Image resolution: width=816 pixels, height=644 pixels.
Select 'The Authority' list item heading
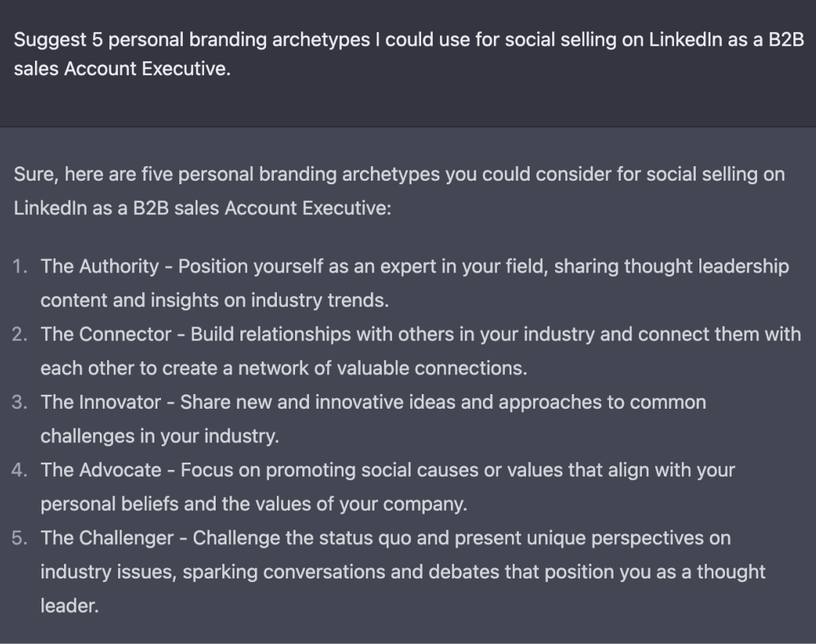click(x=100, y=267)
